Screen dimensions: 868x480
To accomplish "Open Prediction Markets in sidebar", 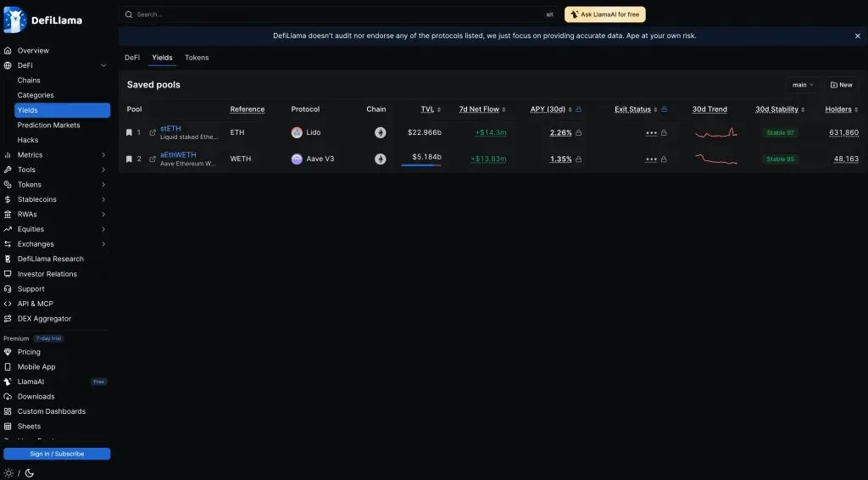I will point(48,126).
